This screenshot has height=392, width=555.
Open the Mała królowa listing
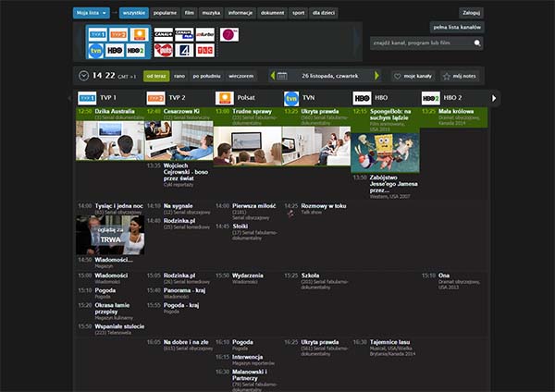click(456, 111)
